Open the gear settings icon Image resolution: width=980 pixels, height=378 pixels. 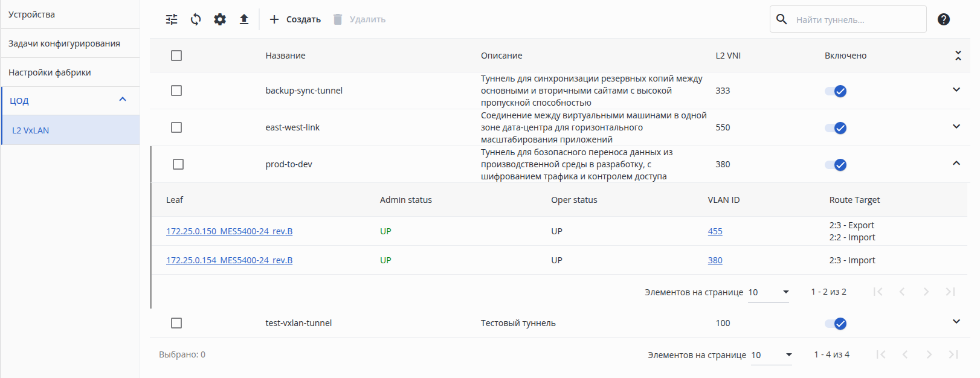(x=220, y=19)
